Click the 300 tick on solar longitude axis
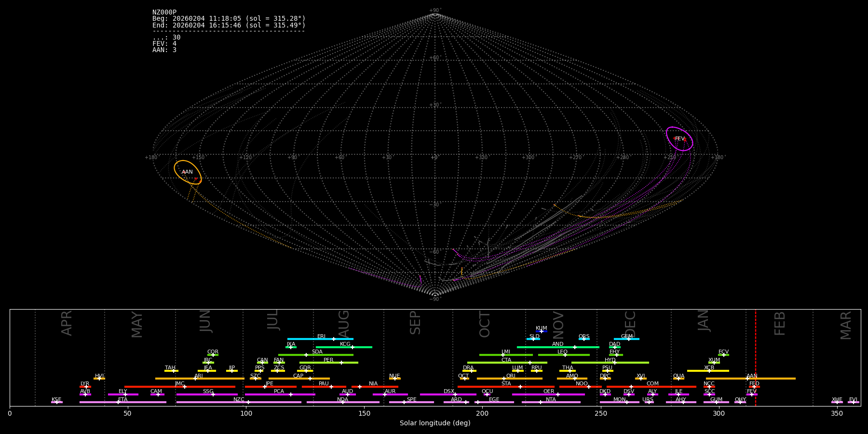The height and width of the screenshot is (434, 868). (719, 413)
